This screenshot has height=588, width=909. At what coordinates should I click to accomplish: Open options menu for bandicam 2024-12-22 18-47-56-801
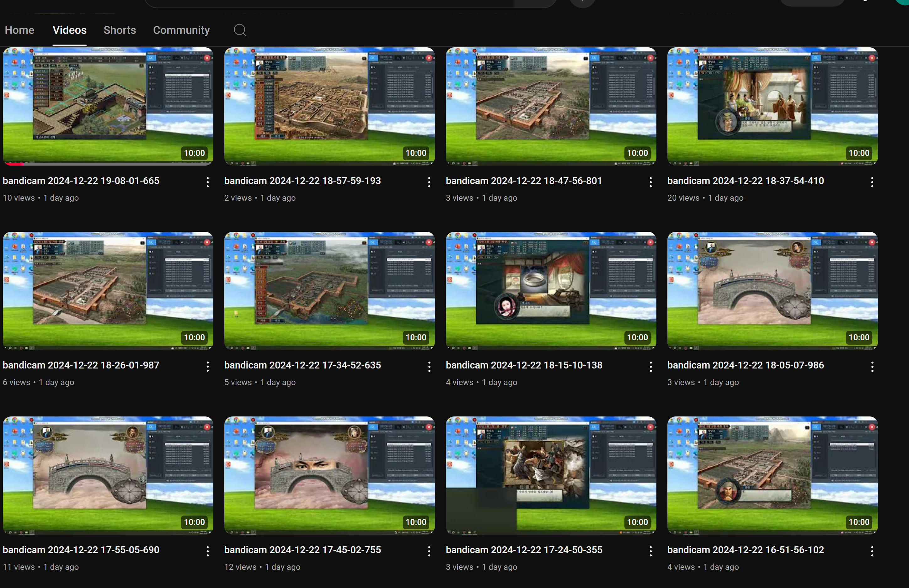point(651,182)
